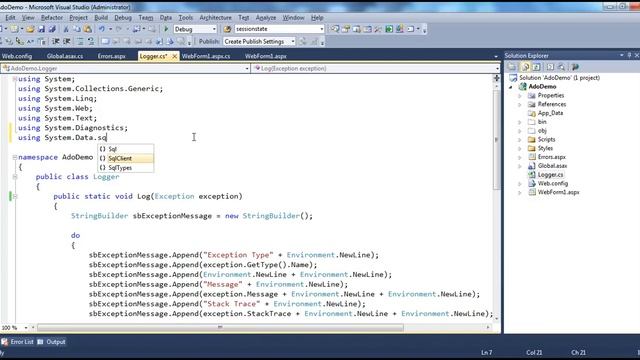The image size is (640, 360).
Task: Start debugging with the green play icon
Action: (166, 29)
